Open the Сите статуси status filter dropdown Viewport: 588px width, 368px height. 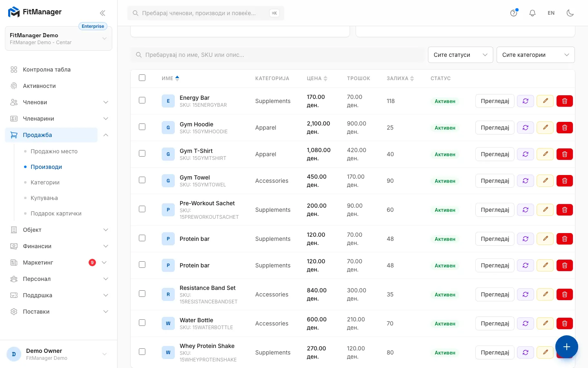pos(461,55)
